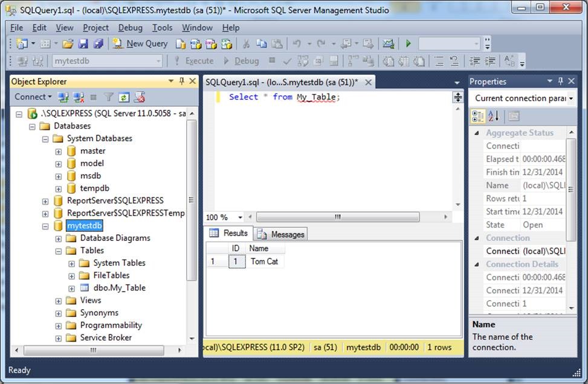Screen dimensions: 588x384
Task: Click the Save All icon
Action: 99,44
